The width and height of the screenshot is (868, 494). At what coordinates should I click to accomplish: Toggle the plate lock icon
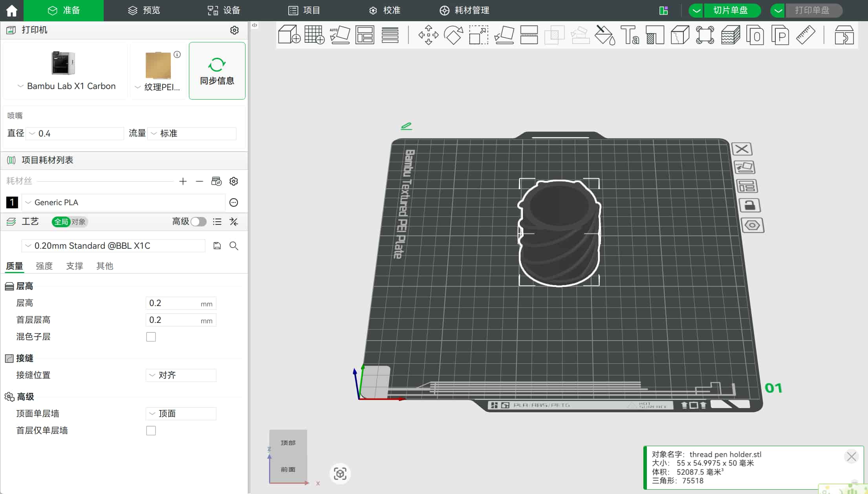pyautogui.click(x=749, y=205)
